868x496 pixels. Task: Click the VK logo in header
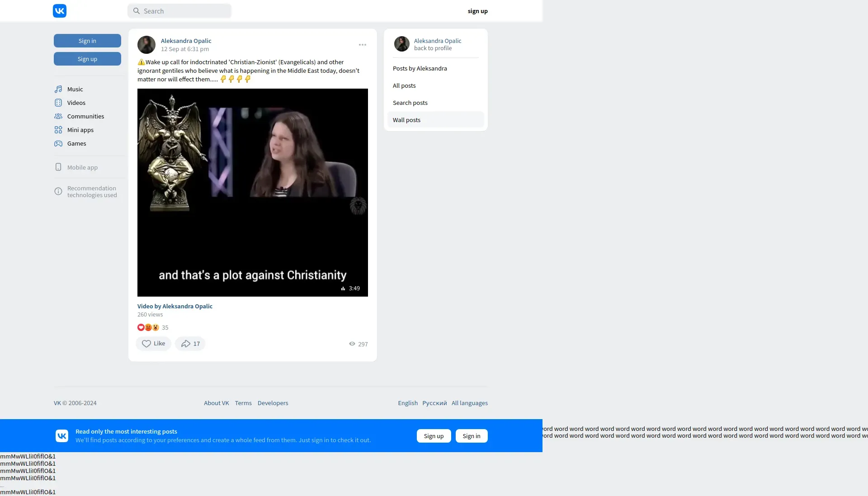click(60, 11)
